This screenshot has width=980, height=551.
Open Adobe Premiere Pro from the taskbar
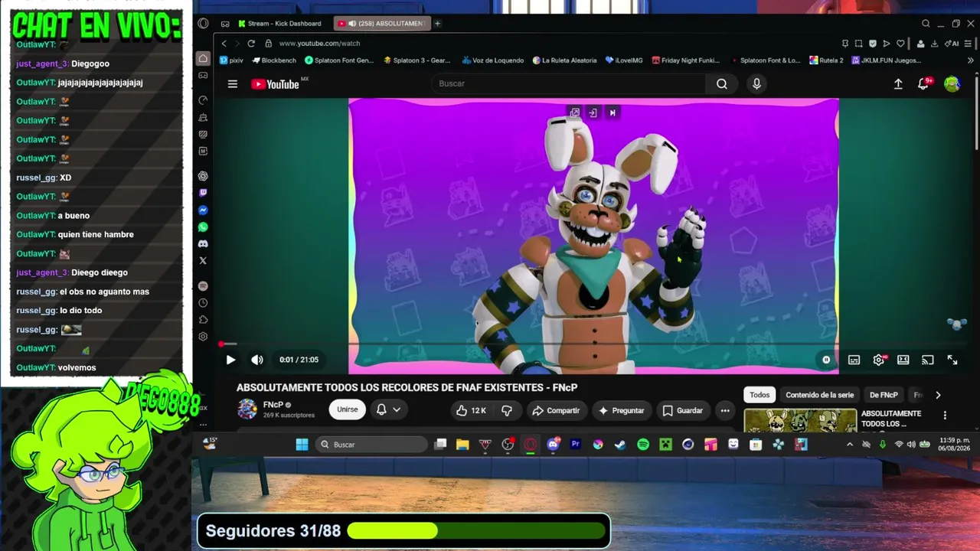tap(575, 445)
